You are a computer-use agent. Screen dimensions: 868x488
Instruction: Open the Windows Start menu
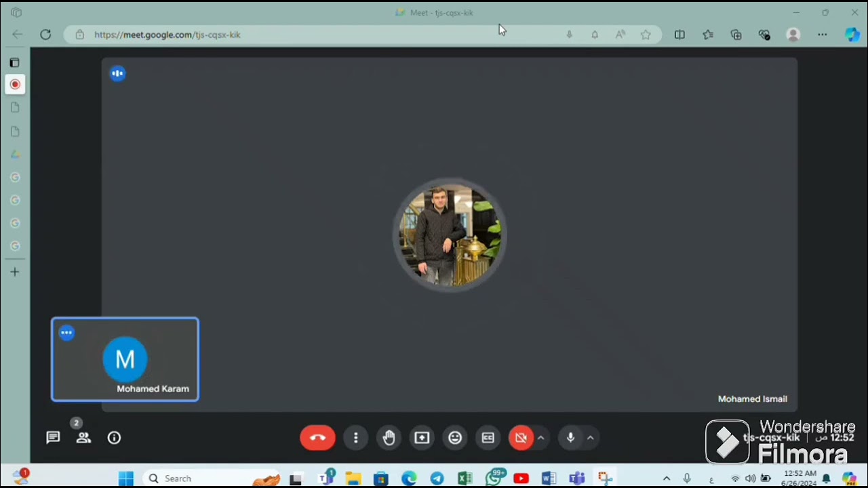[x=126, y=479]
